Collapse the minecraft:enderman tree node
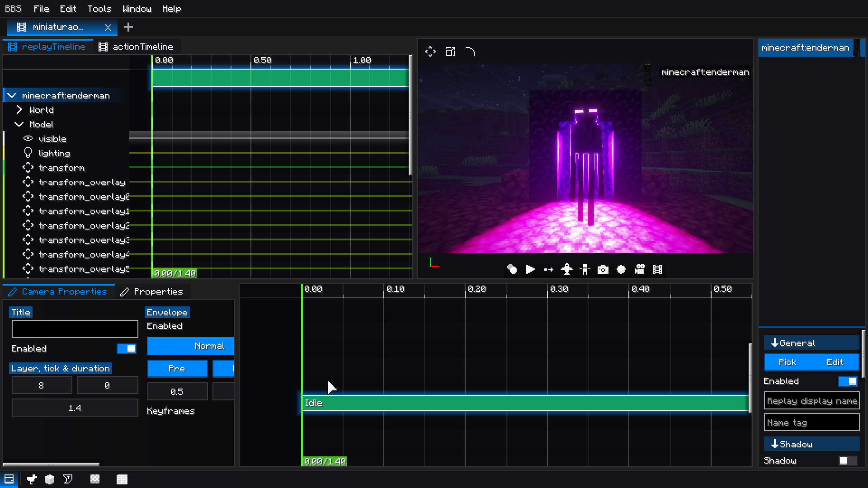 pos(12,95)
